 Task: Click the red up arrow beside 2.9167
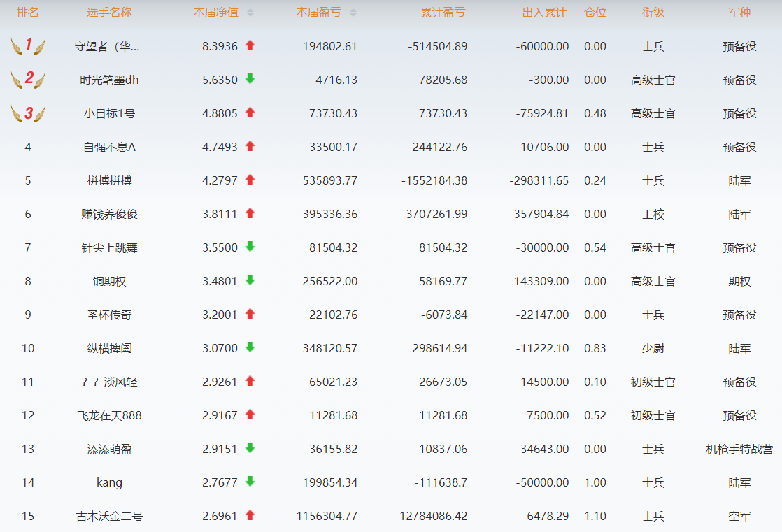250,415
